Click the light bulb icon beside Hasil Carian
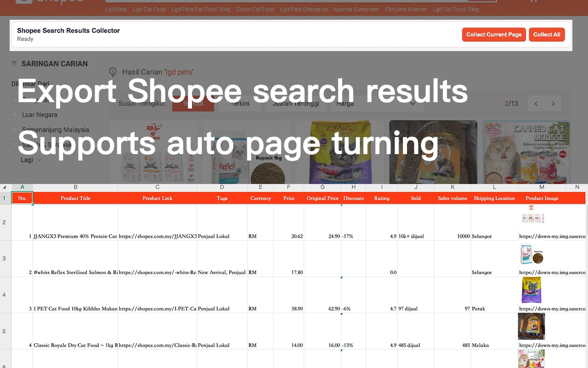The image size is (588, 368). 113,72
